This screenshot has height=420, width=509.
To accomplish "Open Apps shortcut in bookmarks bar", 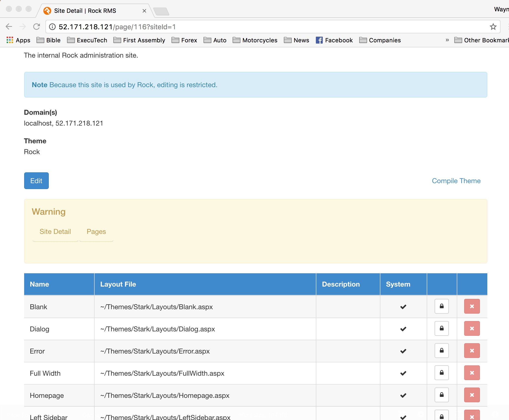I will [18, 40].
